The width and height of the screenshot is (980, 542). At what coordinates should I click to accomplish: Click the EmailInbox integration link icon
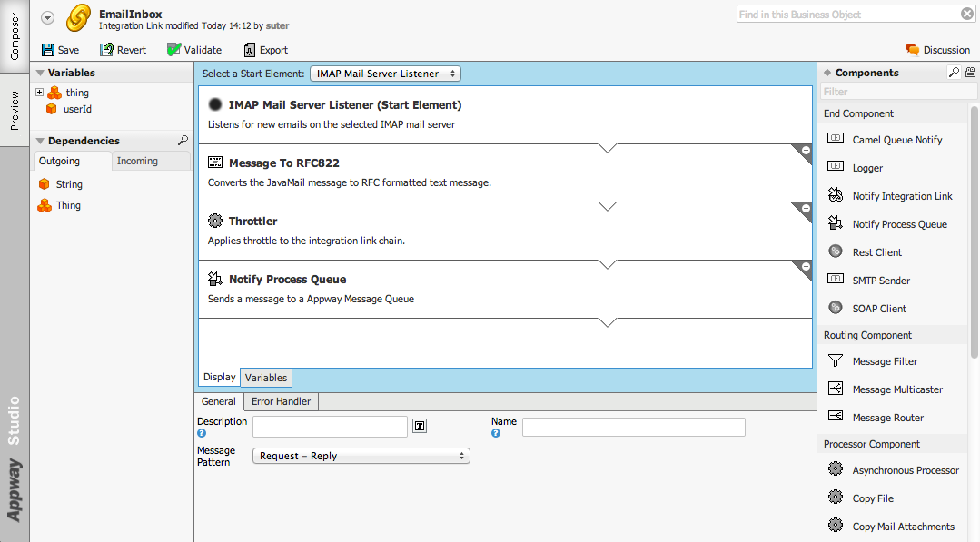coord(78,17)
